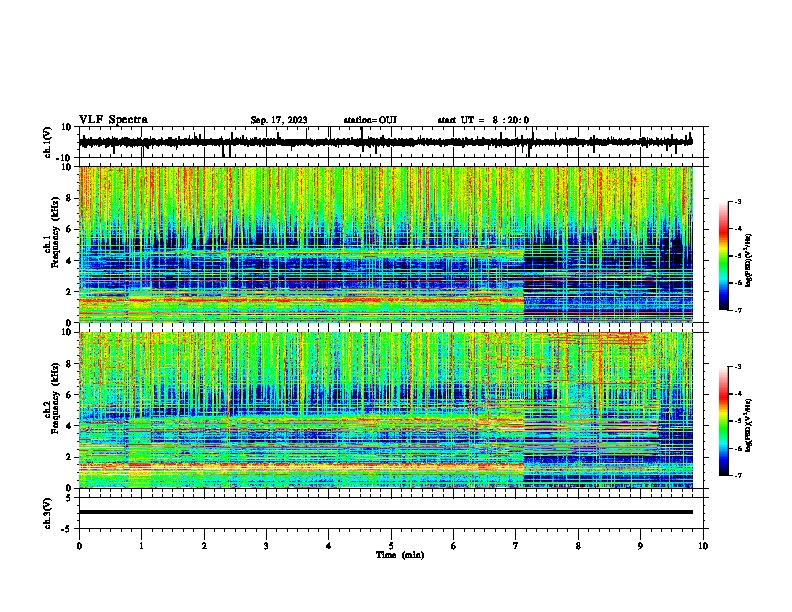This screenshot has width=792, height=612.
Task: Click the log(PSD) unit label beside ch.1 color bar
Action: [749, 261]
